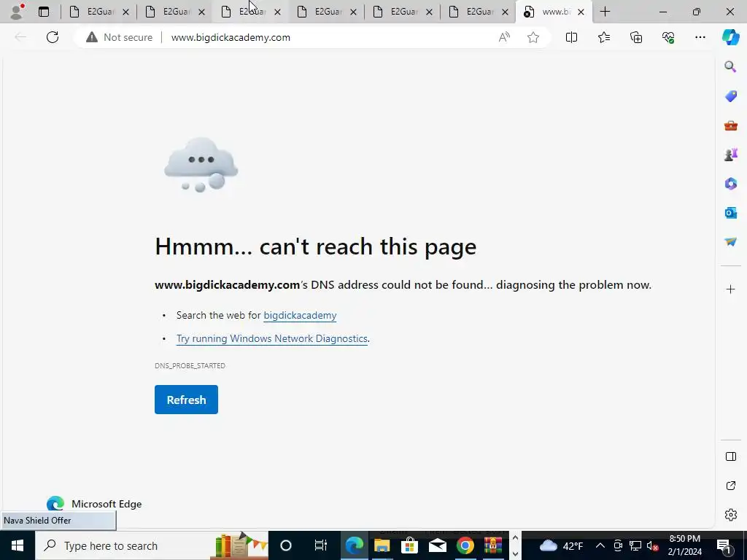This screenshot has width=747, height=560.
Task: Open Browser essentials heart icon
Action: (x=668, y=37)
